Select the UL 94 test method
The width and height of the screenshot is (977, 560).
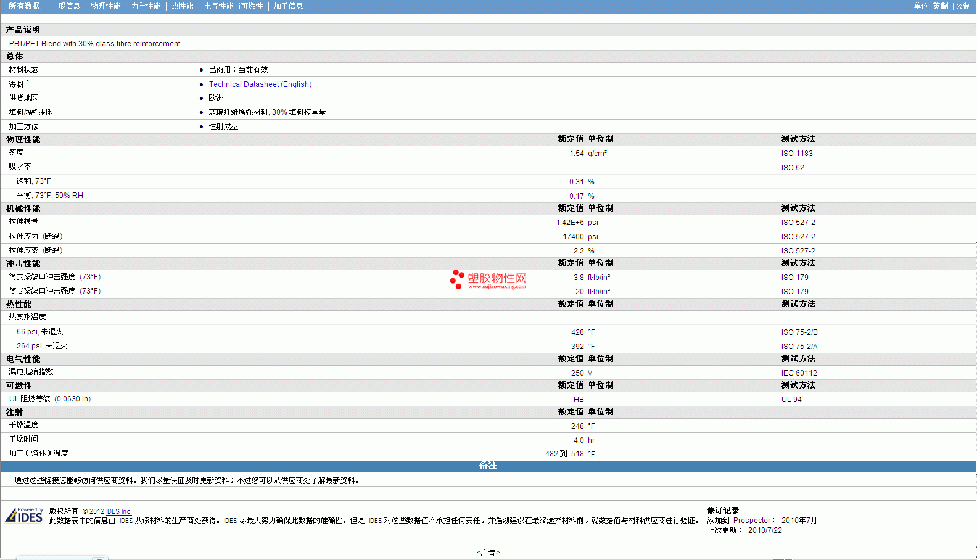pyautogui.click(x=791, y=400)
